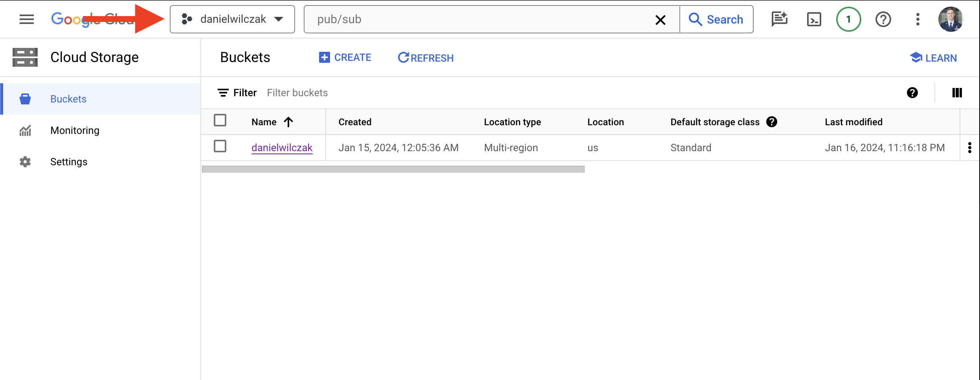The image size is (980, 380).
Task: Click the Location type column header
Action: pos(512,122)
